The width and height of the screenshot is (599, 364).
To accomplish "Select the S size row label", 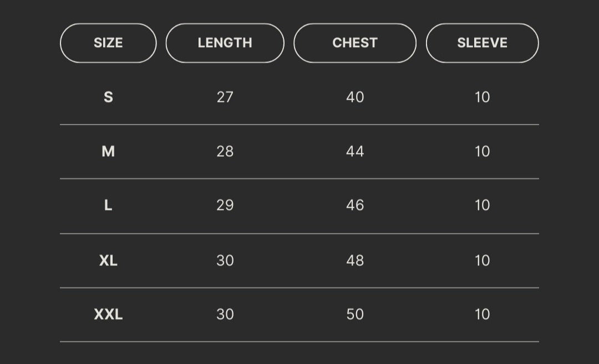I will (108, 97).
